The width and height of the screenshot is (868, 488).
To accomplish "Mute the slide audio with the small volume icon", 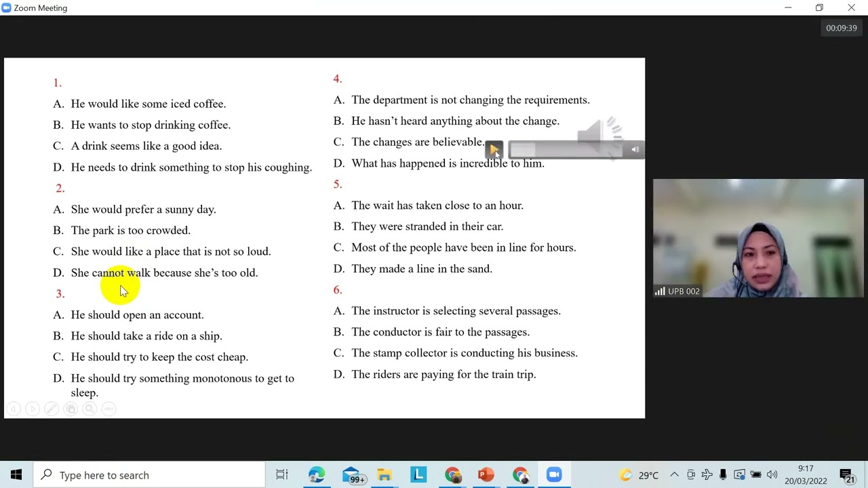I will click(x=635, y=150).
